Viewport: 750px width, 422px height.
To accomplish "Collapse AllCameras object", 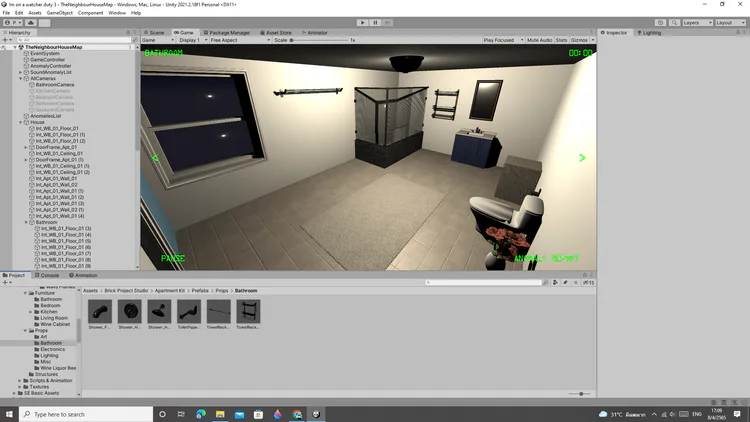I will [x=21, y=78].
